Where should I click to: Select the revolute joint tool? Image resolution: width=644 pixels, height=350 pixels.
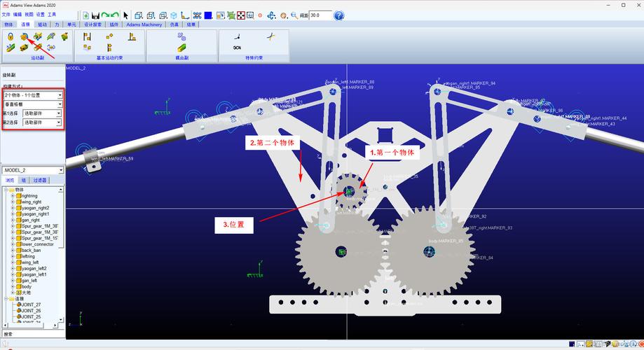(x=24, y=36)
